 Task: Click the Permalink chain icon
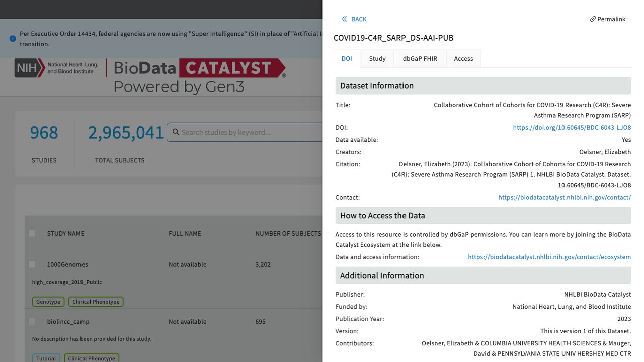click(x=593, y=19)
